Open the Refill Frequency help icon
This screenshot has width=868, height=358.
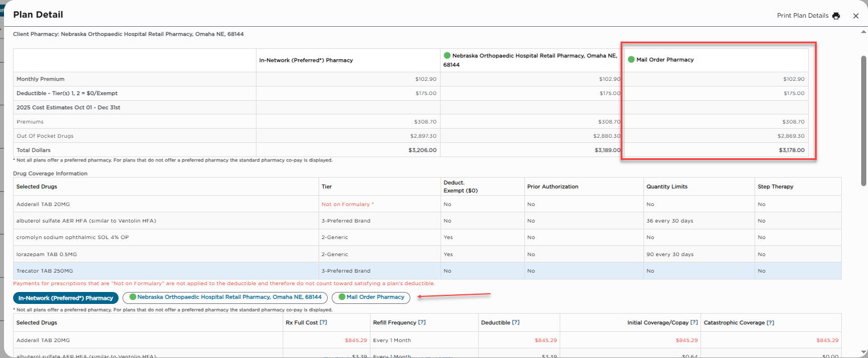pyautogui.click(x=422, y=323)
